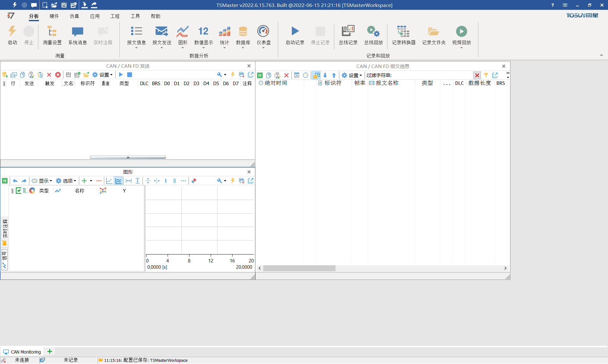Click fit horizontal axis icon in 图形 toolbar
This screenshot has width=608, height=364.
pos(129,181)
